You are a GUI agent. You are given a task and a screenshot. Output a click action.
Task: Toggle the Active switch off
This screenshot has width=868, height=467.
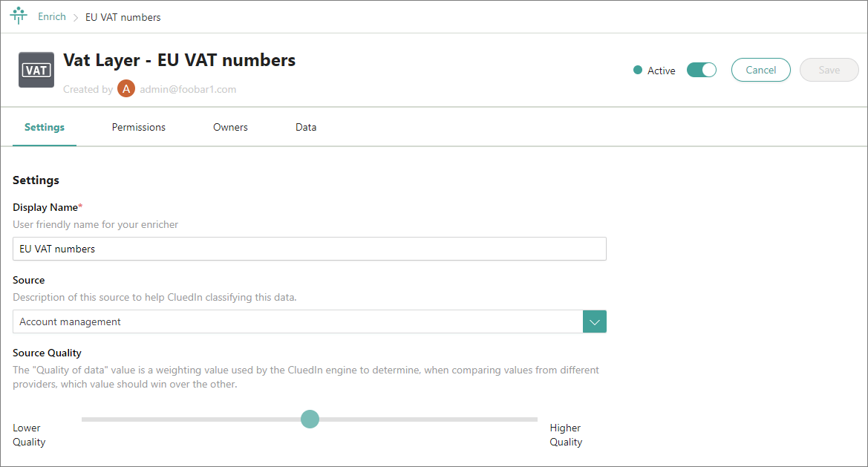701,70
